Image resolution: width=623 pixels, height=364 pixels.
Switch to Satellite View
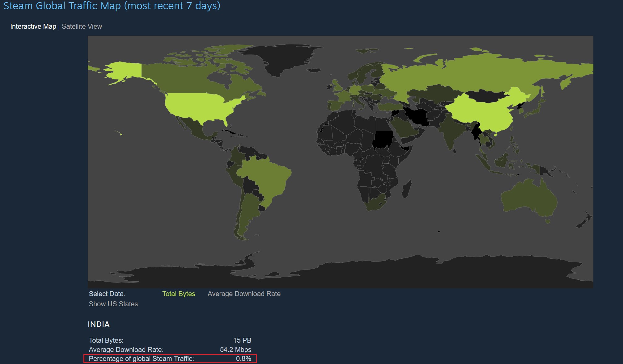pyautogui.click(x=82, y=27)
